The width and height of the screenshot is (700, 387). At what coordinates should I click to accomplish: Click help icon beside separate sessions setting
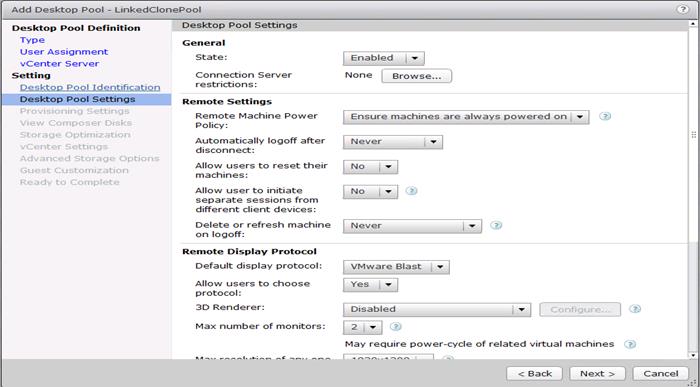click(411, 191)
